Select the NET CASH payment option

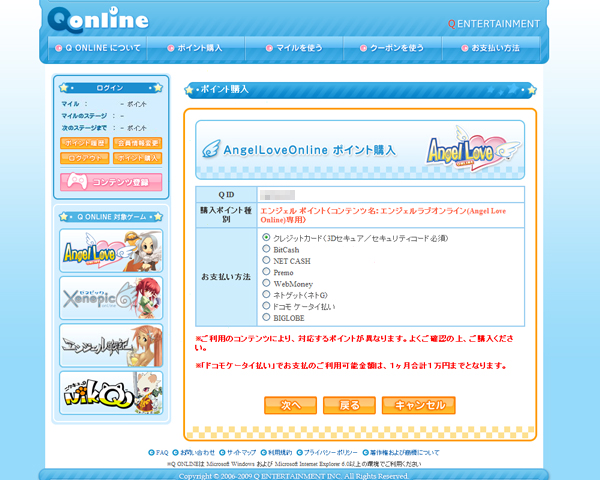pyautogui.click(x=266, y=260)
